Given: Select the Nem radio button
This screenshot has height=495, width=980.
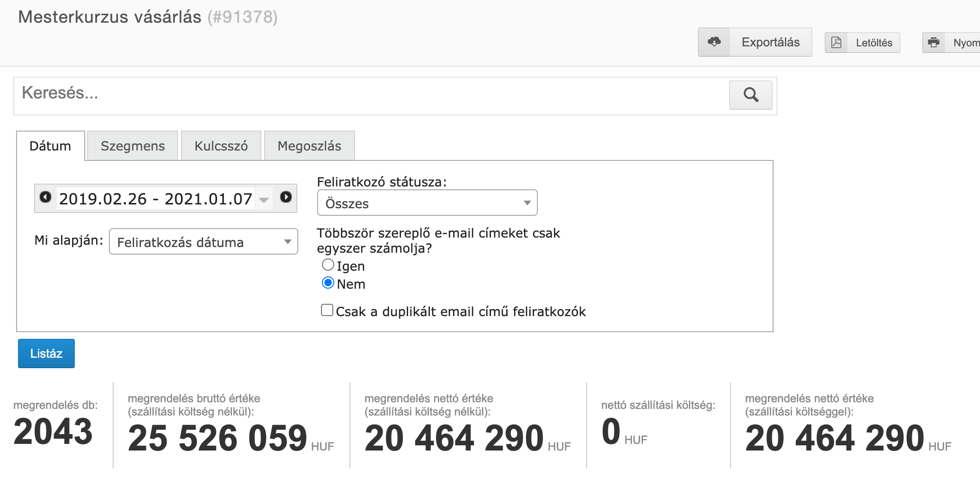Looking at the screenshot, I should tap(328, 283).
